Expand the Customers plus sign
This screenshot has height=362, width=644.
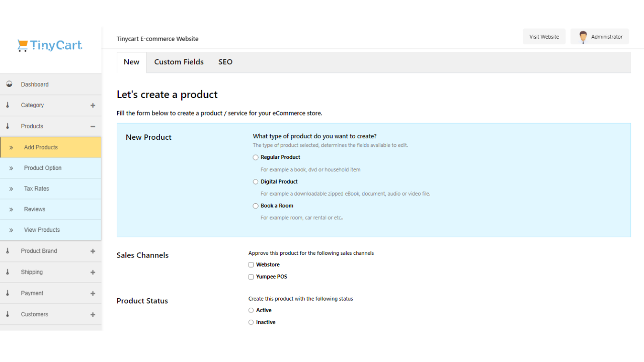(x=93, y=314)
